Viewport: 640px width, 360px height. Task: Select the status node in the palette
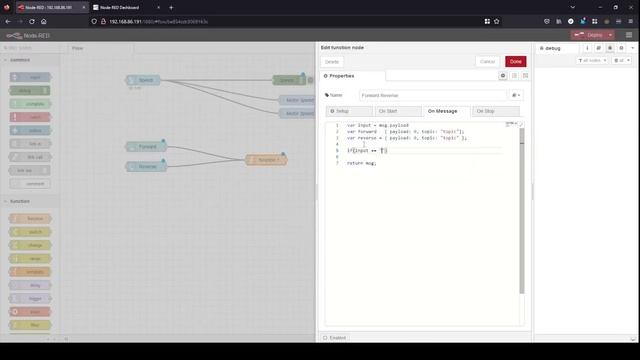tap(30, 131)
